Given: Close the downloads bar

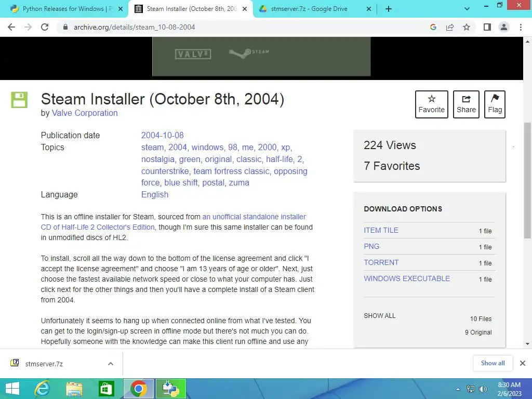Looking at the screenshot, I should (523, 363).
